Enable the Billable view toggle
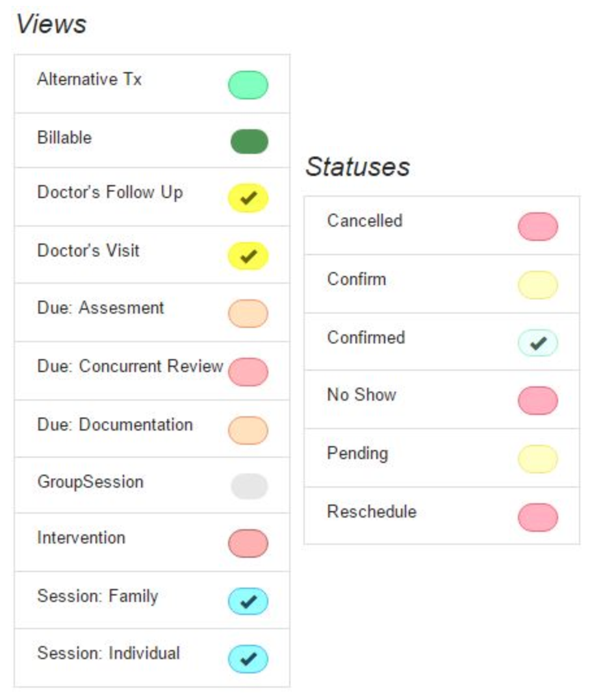The width and height of the screenshot is (590, 700). pos(249,142)
